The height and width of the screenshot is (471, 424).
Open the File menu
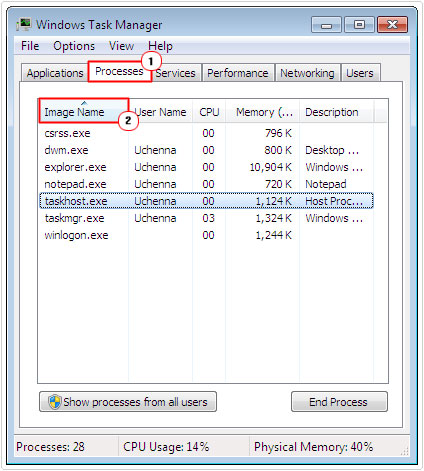coord(30,46)
